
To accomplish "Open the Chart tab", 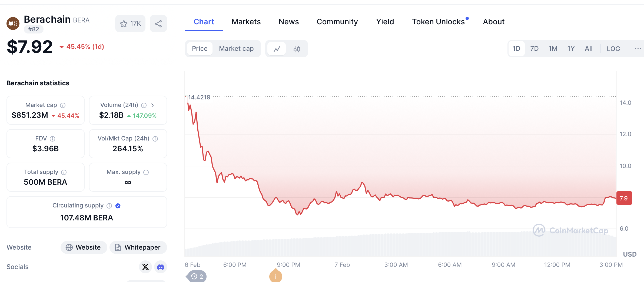I will (x=204, y=22).
